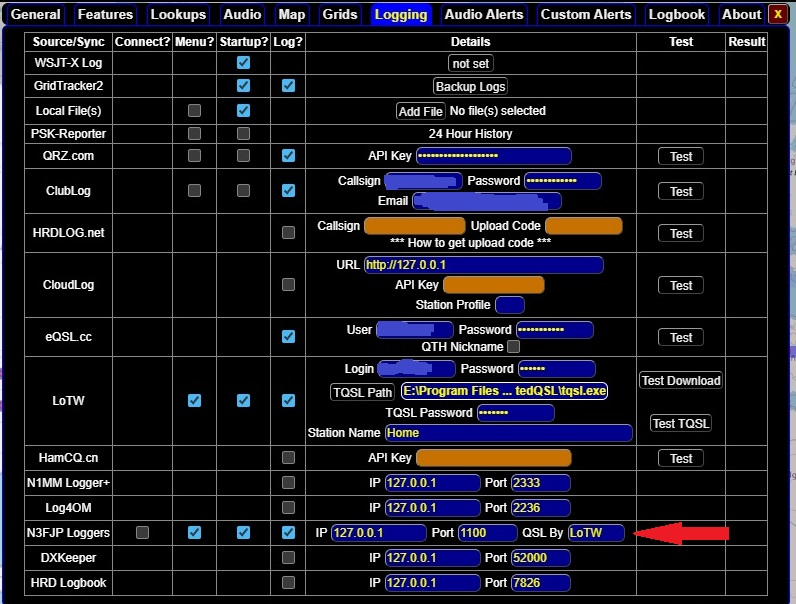Click the DXKeeper IP field

point(433,558)
